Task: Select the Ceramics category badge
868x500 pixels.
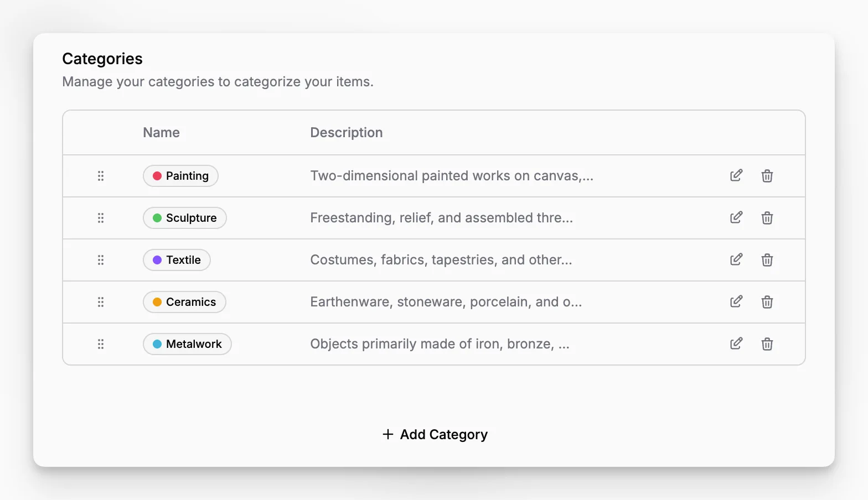Action: click(184, 302)
